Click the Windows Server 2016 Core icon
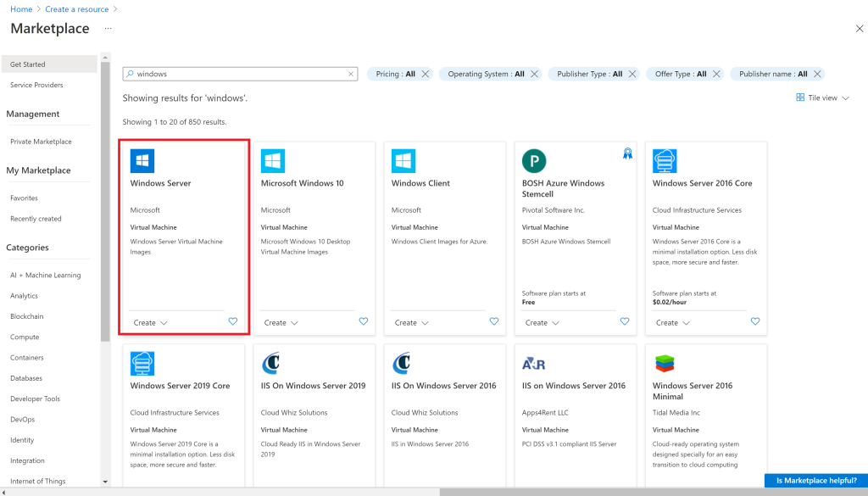 pos(665,161)
